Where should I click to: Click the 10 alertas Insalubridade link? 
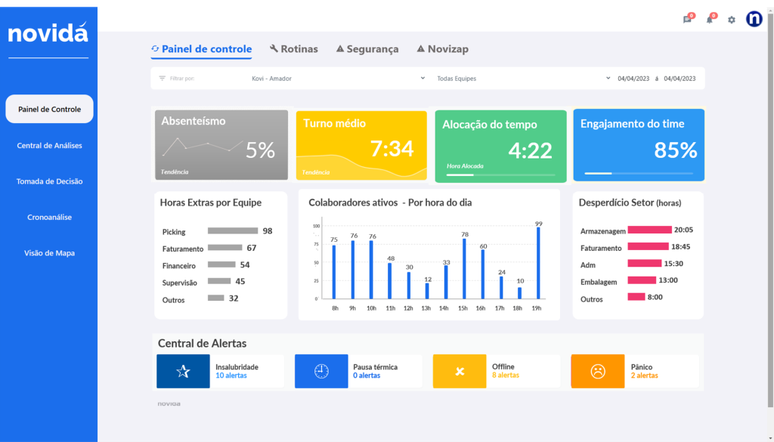tap(231, 375)
